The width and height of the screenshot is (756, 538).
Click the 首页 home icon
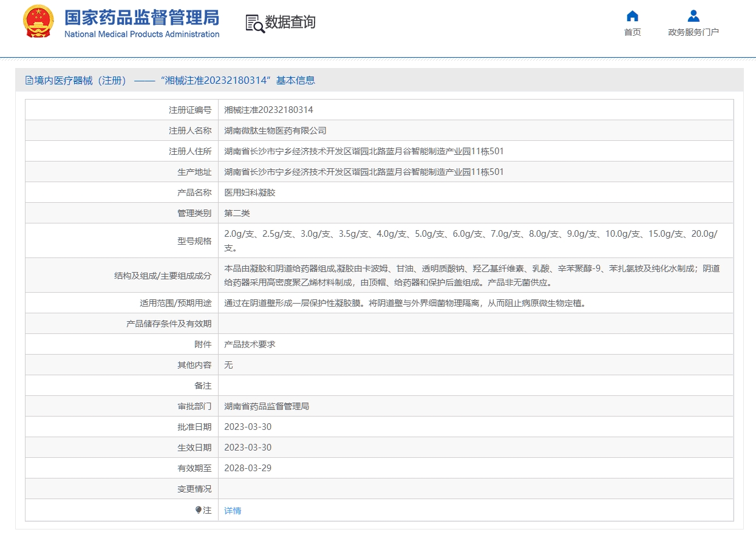click(x=632, y=16)
